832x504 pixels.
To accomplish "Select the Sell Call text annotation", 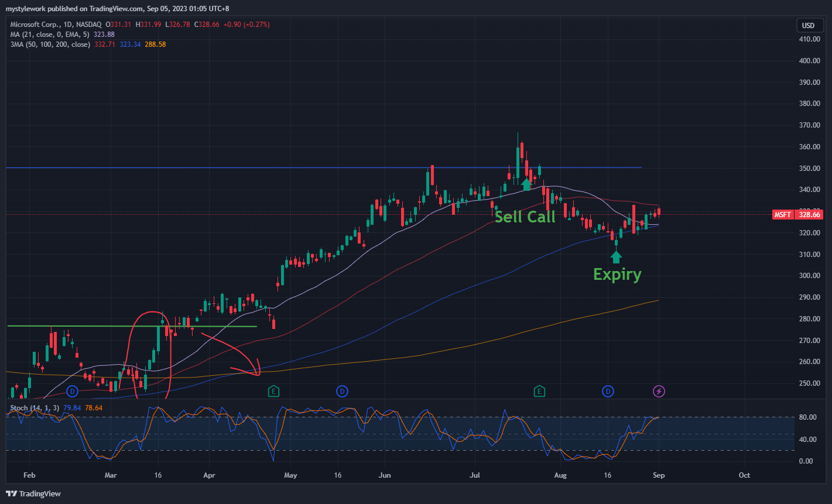I will point(525,217).
